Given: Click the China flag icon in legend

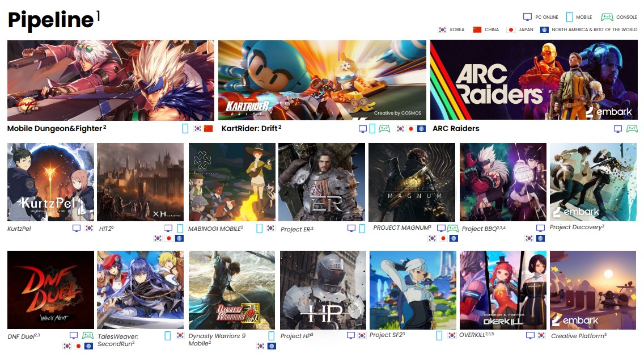Looking at the screenshot, I should coord(477,29).
